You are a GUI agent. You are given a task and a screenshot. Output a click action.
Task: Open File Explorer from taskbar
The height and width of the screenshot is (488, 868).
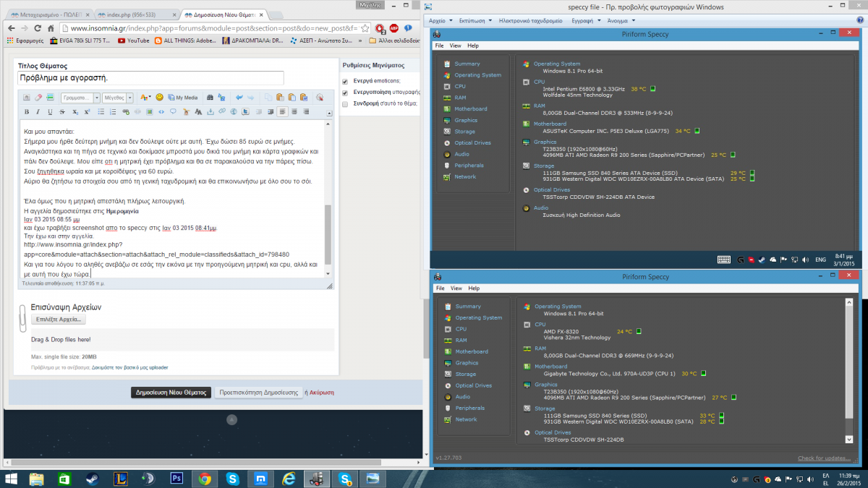35,479
